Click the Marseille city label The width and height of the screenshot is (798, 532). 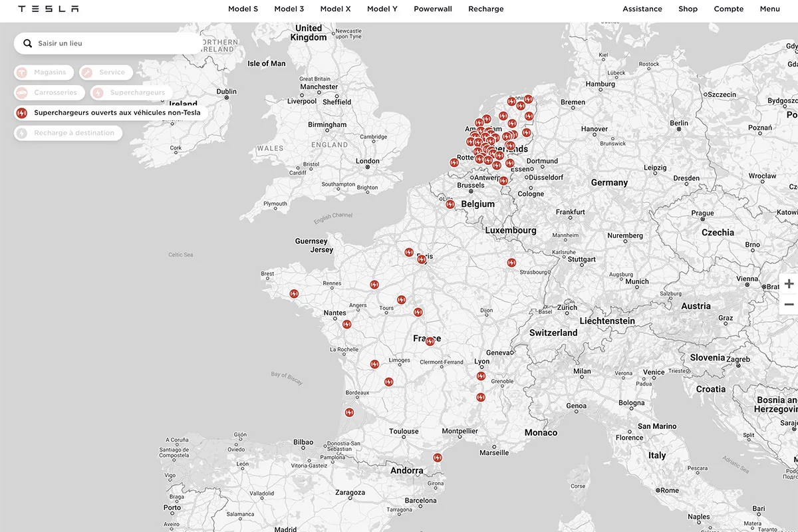click(x=494, y=453)
